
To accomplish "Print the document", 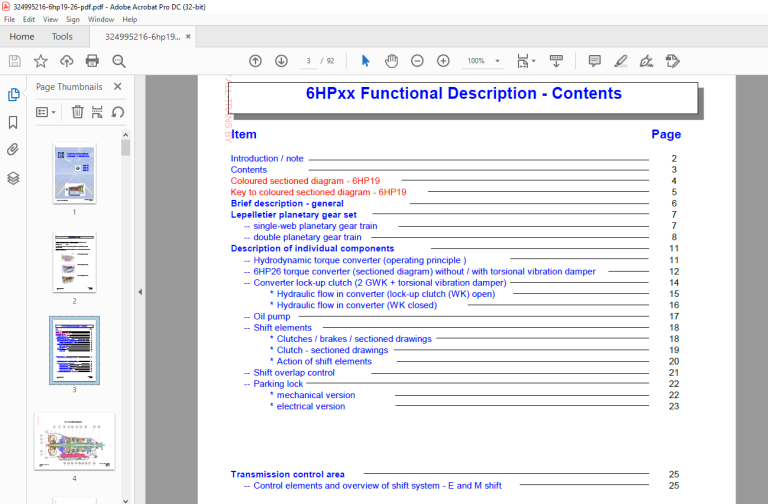I will [92, 61].
